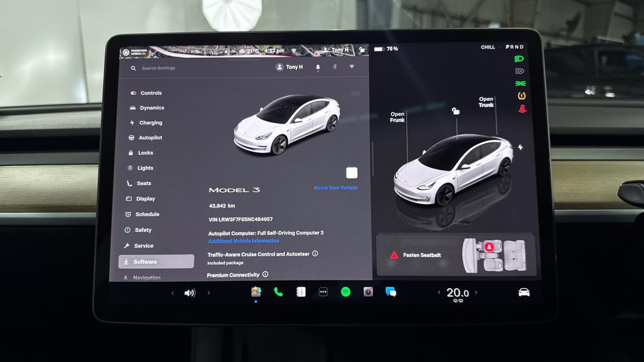Select Safety in the sidebar

(138, 230)
